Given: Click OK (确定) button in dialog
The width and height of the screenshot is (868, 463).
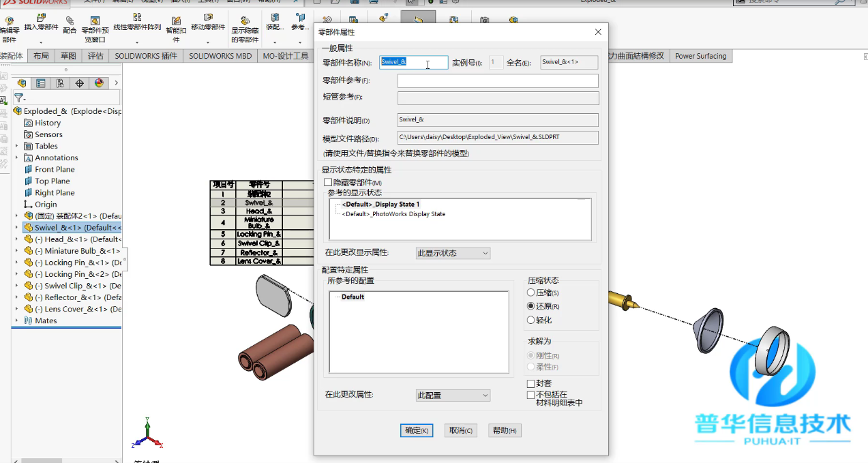Looking at the screenshot, I should point(417,430).
